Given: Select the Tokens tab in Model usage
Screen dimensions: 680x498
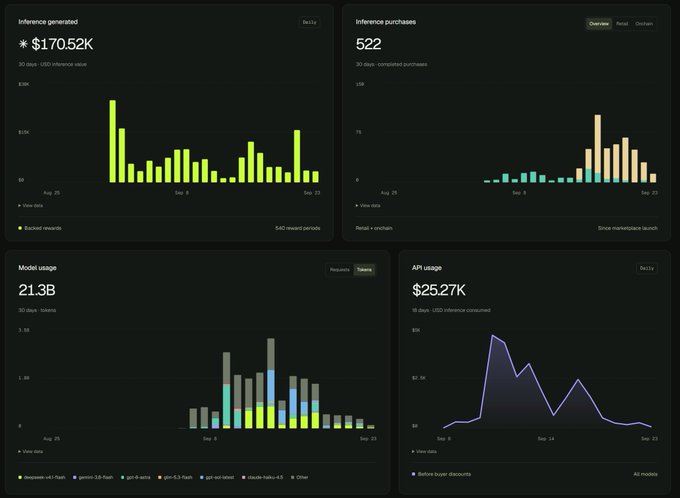Looking at the screenshot, I should 364,270.
